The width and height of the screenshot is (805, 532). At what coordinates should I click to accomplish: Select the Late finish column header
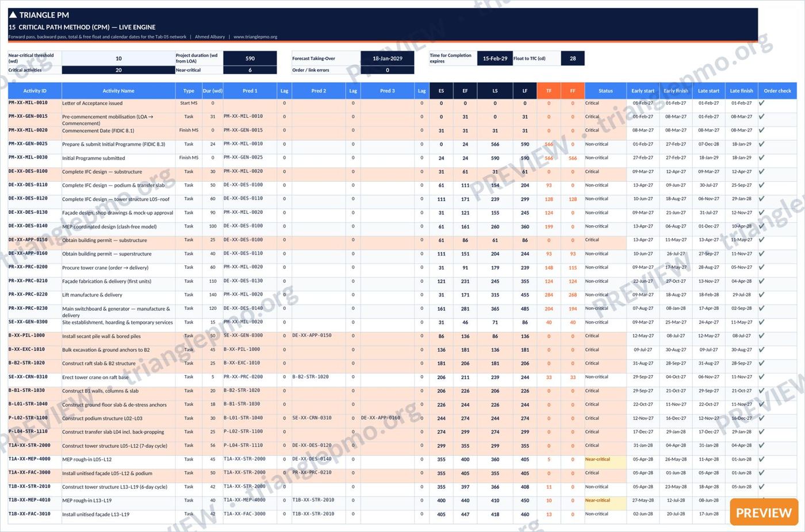tap(742, 91)
